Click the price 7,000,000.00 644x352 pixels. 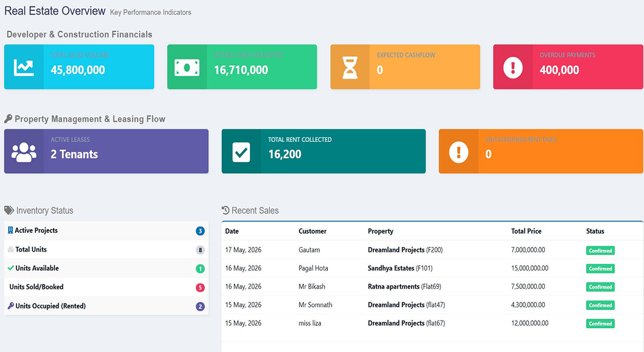click(528, 250)
